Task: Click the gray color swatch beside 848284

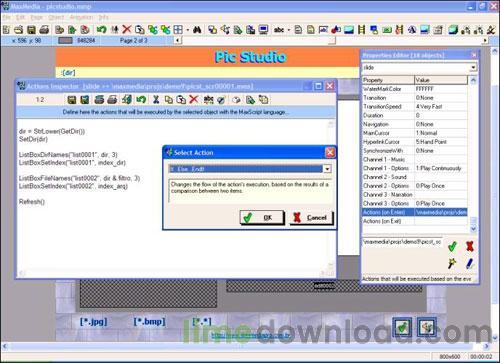Action: (x=65, y=40)
